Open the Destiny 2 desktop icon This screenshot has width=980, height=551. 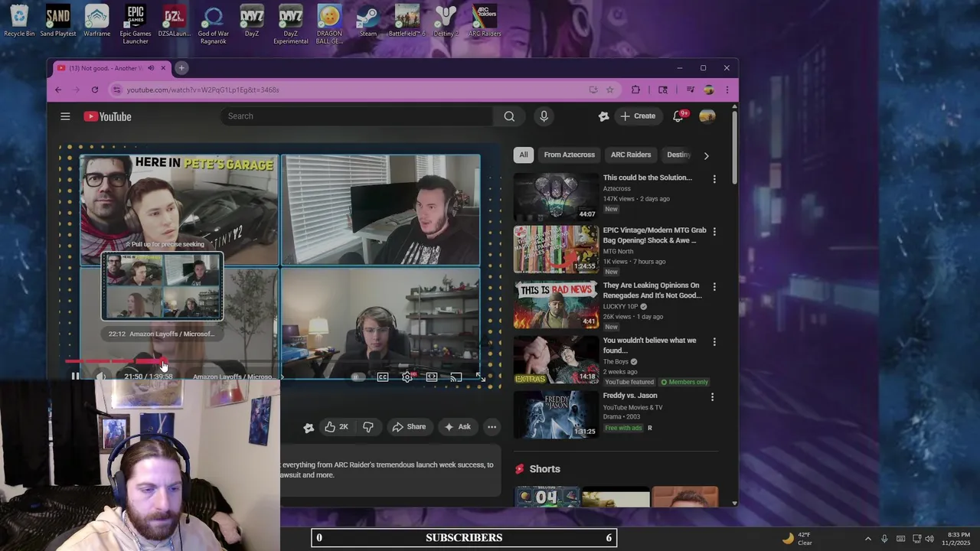pos(446,21)
